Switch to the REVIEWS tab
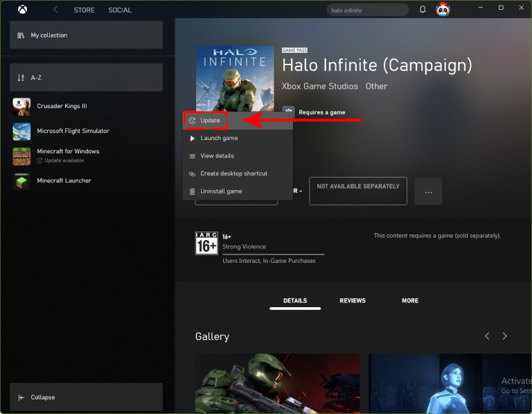Image resolution: width=532 pixels, height=414 pixels. click(353, 301)
